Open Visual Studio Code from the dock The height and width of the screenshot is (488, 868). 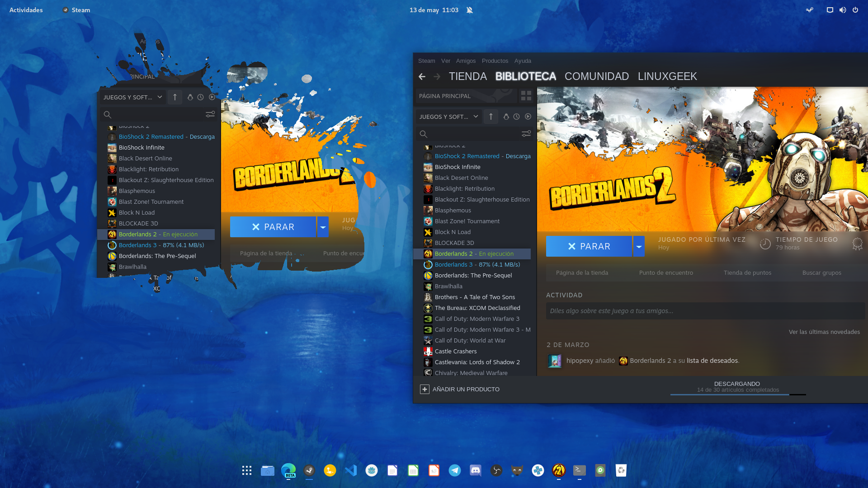click(x=351, y=470)
